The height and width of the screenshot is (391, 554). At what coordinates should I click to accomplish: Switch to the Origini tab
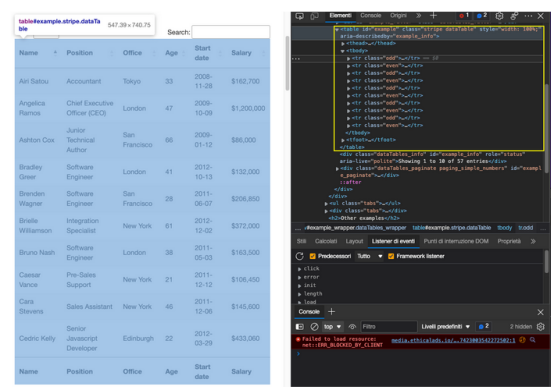[x=398, y=16]
